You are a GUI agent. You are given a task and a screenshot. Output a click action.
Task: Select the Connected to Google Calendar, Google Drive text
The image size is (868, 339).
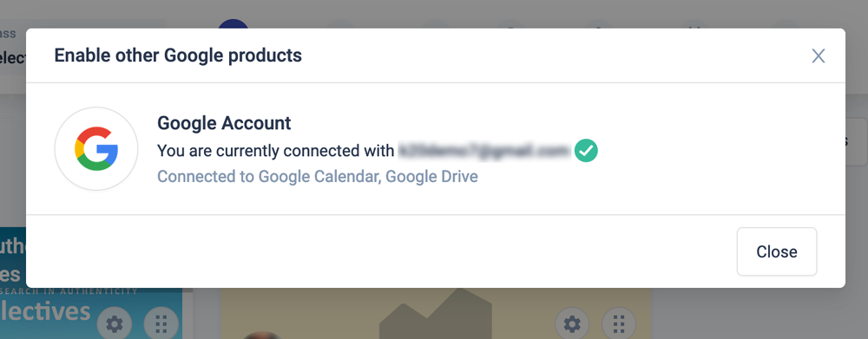coord(318,176)
